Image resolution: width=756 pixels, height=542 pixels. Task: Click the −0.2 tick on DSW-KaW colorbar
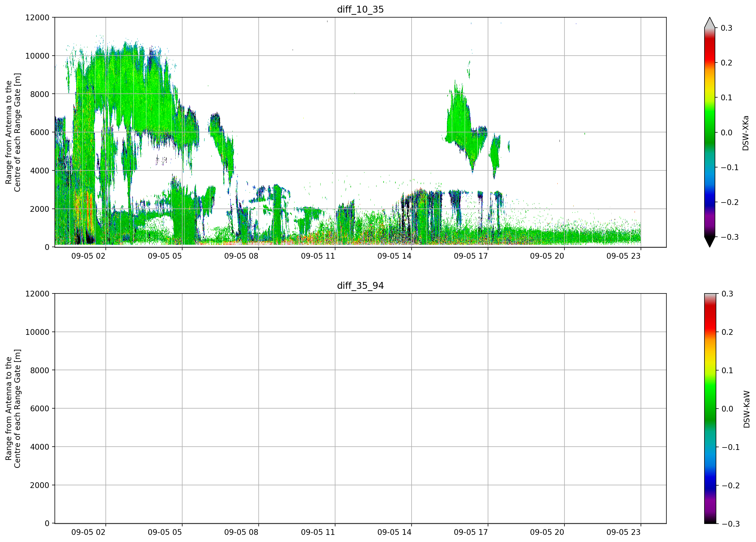(x=730, y=485)
